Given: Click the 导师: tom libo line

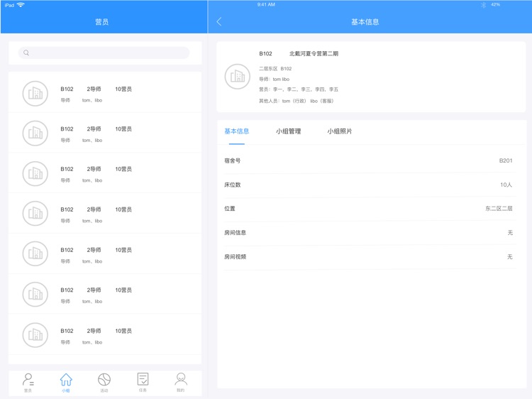Looking at the screenshot, I should pyautogui.click(x=274, y=79).
